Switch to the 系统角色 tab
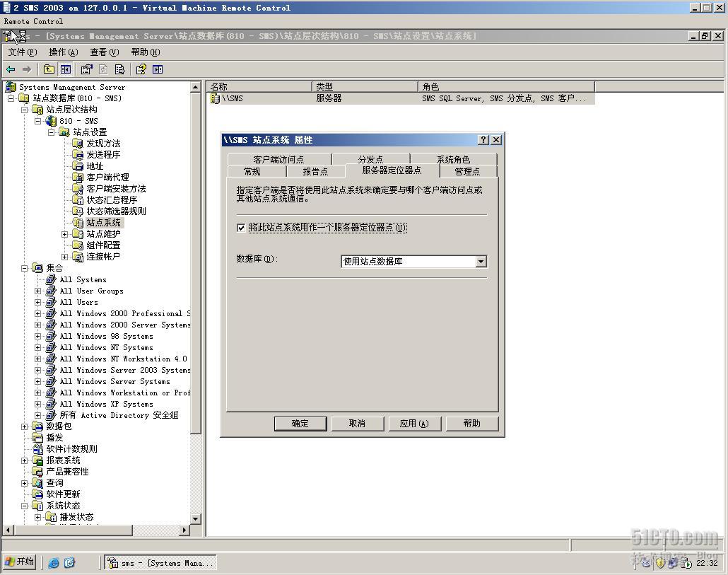This screenshot has width=728, height=575. 453,159
